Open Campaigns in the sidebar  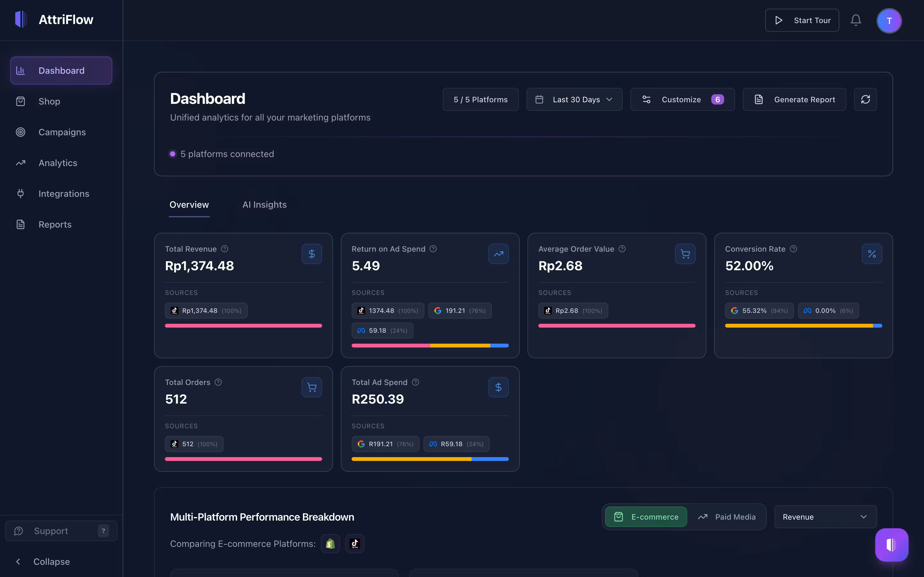point(62,132)
